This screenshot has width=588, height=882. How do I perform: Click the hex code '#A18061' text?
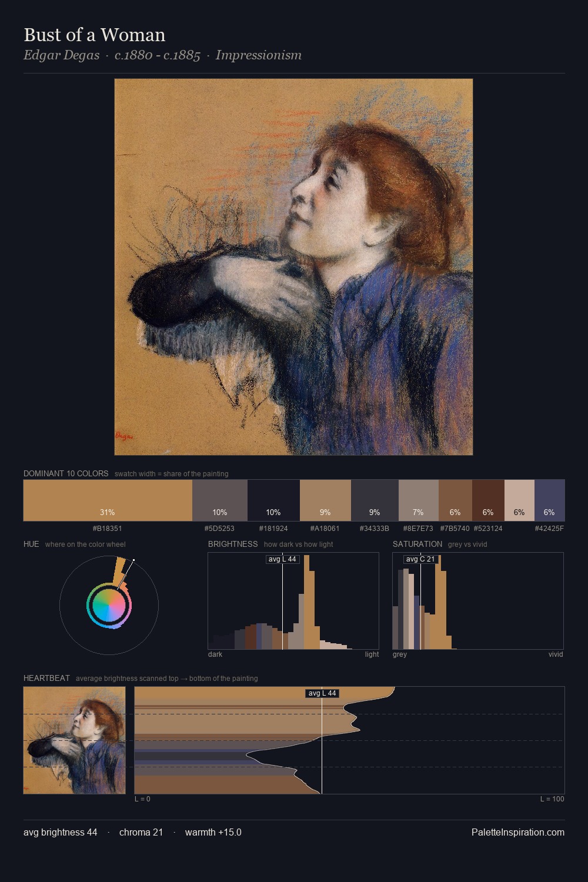(325, 529)
